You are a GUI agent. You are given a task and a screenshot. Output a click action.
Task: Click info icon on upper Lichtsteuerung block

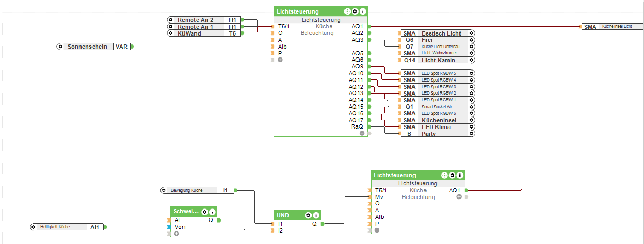pos(363,11)
